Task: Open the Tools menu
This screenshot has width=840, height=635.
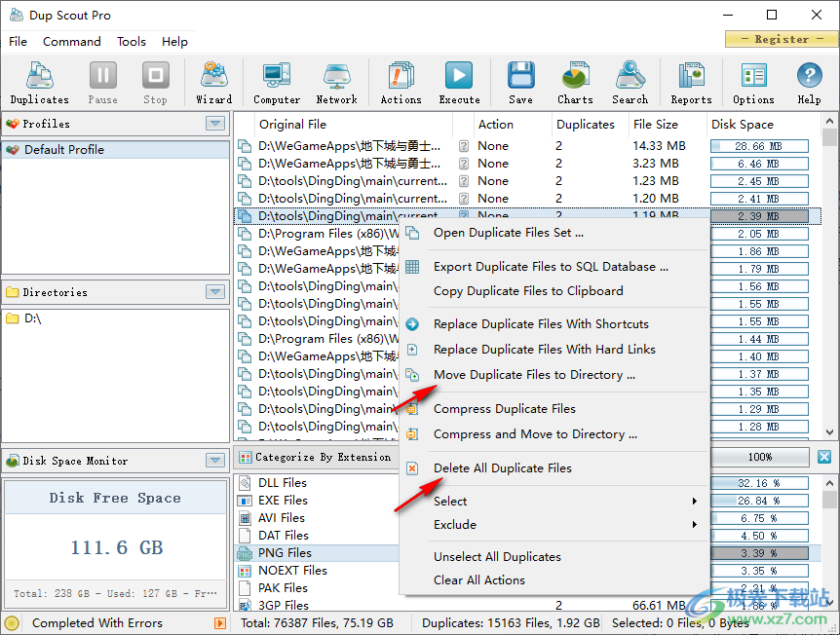Action: (132, 42)
